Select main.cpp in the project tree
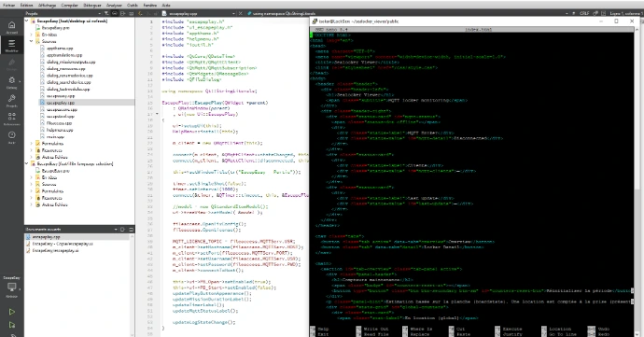644x337 pixels. point(55,136)
